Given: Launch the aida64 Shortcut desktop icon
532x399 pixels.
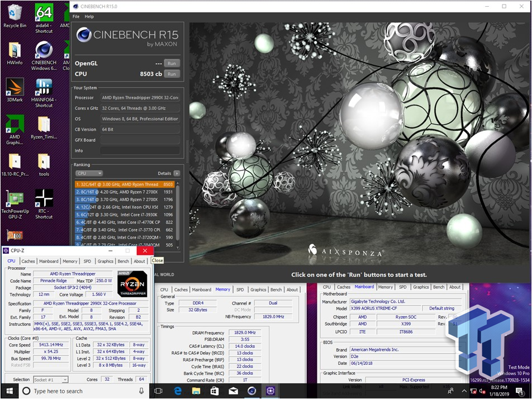Looking at the screenshot, I should tap(44, 18).
